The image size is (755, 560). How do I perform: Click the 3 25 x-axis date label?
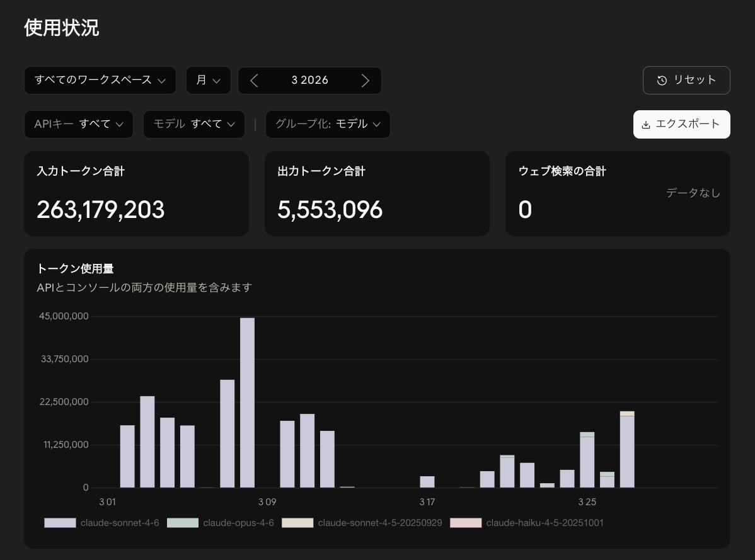[x=587, y=502]
